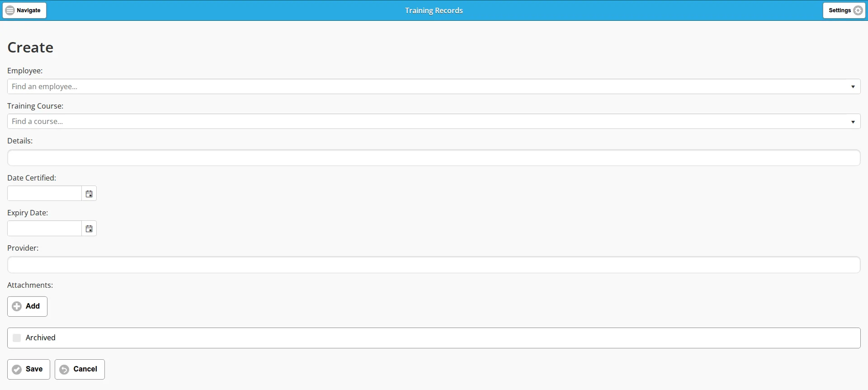Open Settings in the top bar

pyautogui.click(x=844, y=10)
